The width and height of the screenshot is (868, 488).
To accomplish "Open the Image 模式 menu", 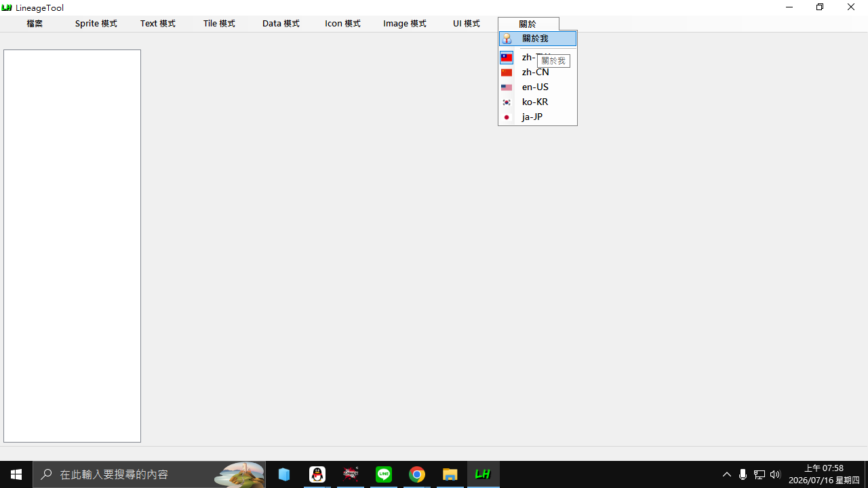I will (x=405, y=24).
